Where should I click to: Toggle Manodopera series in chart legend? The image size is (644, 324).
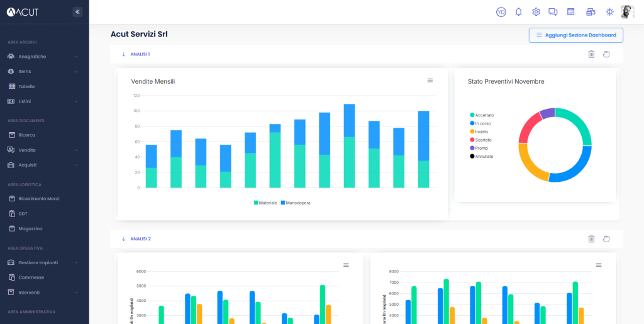click(x=296, y=203)
